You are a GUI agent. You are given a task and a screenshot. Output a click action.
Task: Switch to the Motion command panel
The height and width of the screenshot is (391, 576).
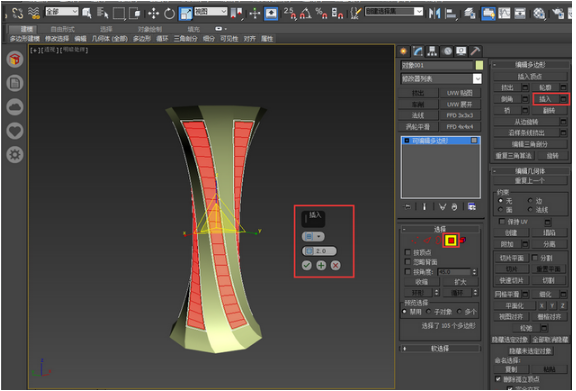coord(447,51)
